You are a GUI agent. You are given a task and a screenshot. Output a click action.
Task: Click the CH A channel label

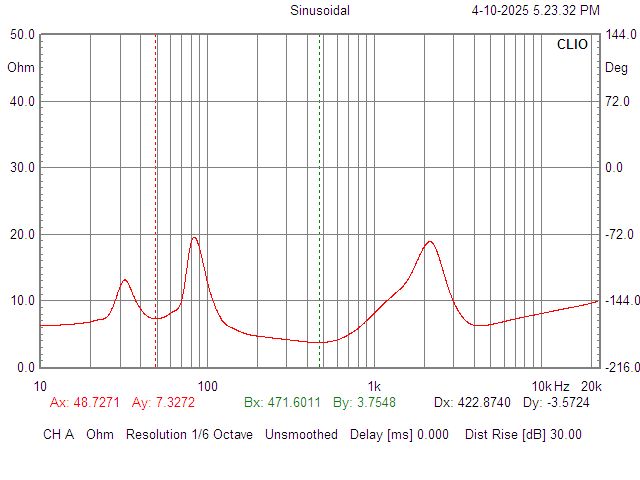59,435
